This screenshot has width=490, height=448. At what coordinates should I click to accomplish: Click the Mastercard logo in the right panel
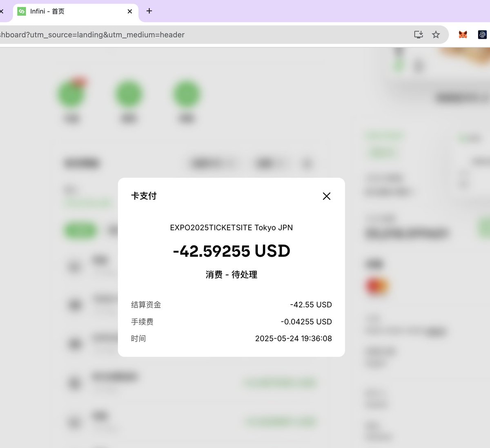coord(376,285)
